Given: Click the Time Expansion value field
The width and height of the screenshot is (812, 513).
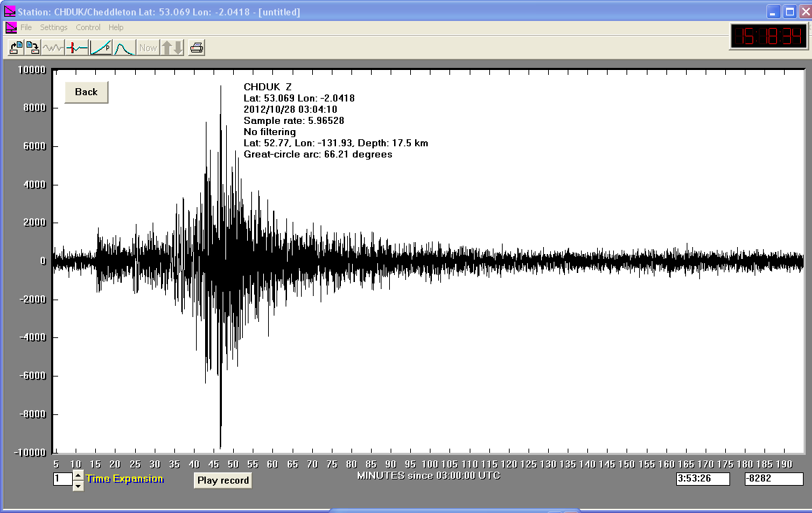Looking at the screenshot, I should pyautogui.click(x=63, y=479).
